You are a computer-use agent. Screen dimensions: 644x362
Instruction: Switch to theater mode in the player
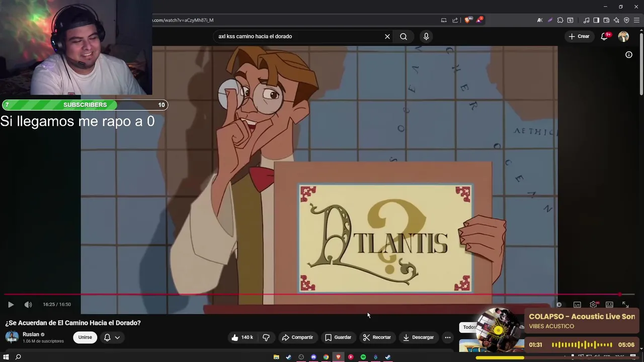(609, 305)
